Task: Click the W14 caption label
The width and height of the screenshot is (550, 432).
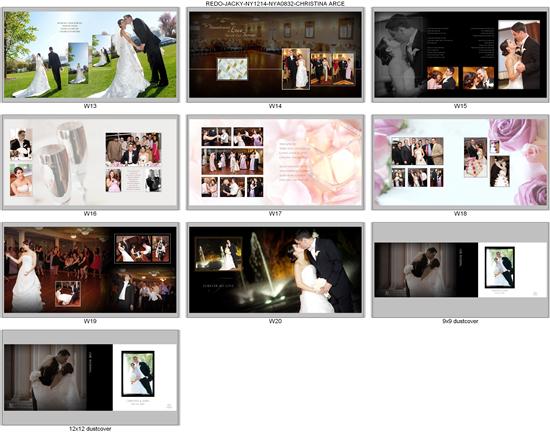Action: 275,106
